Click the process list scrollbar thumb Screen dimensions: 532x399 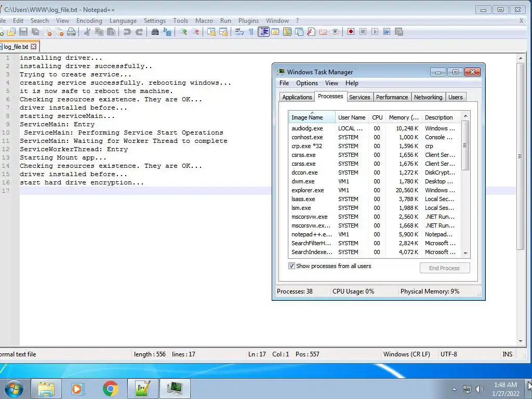(465, 145)
